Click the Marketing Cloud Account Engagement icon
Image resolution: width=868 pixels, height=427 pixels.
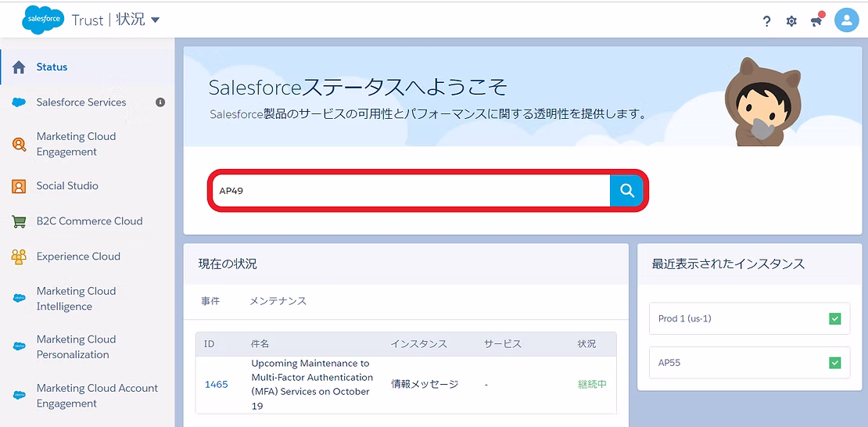(x=19, y=396)
